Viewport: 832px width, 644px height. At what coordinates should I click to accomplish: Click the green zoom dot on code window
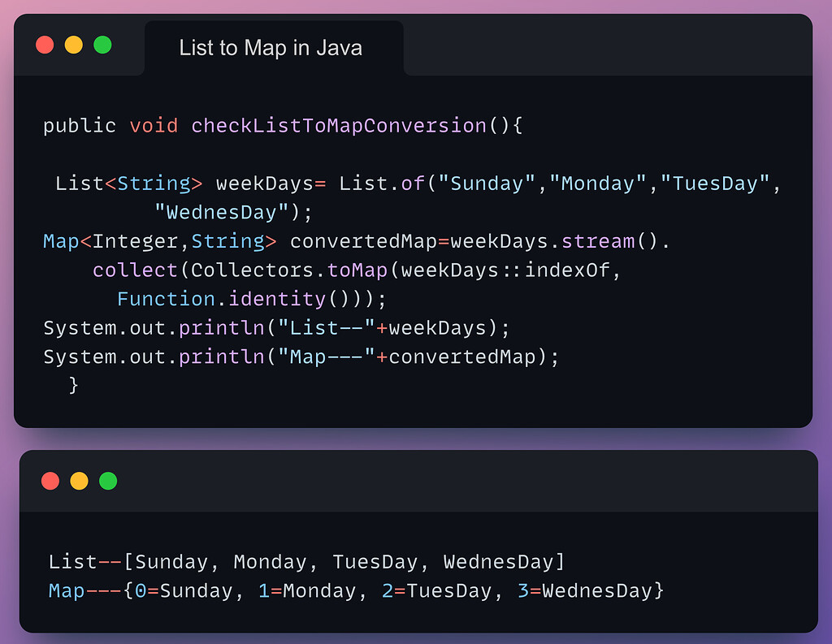pyautogui.click(x=102, y=45)
